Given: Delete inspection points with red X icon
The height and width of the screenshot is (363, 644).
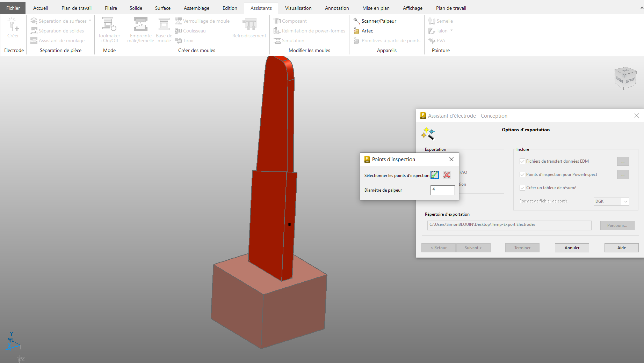Looking at the screenshot, I should [447, 175].
